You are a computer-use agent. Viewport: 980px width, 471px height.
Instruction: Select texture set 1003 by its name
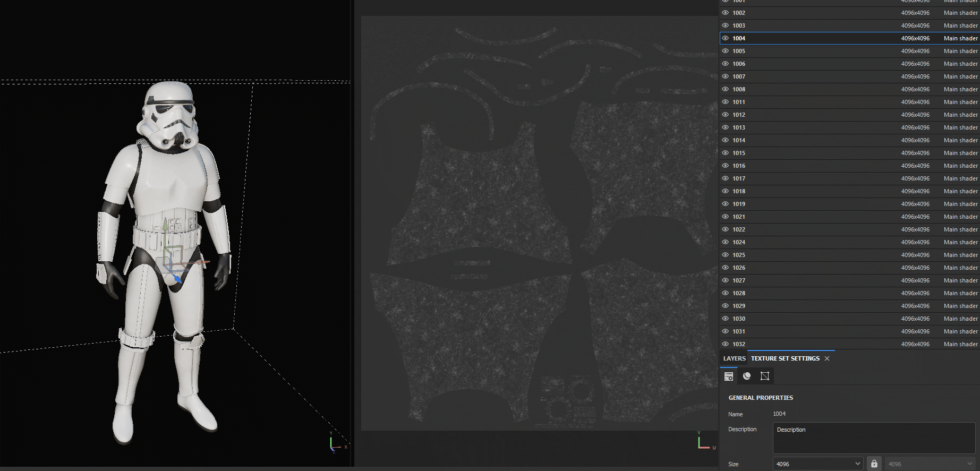(x=739, y=25)
